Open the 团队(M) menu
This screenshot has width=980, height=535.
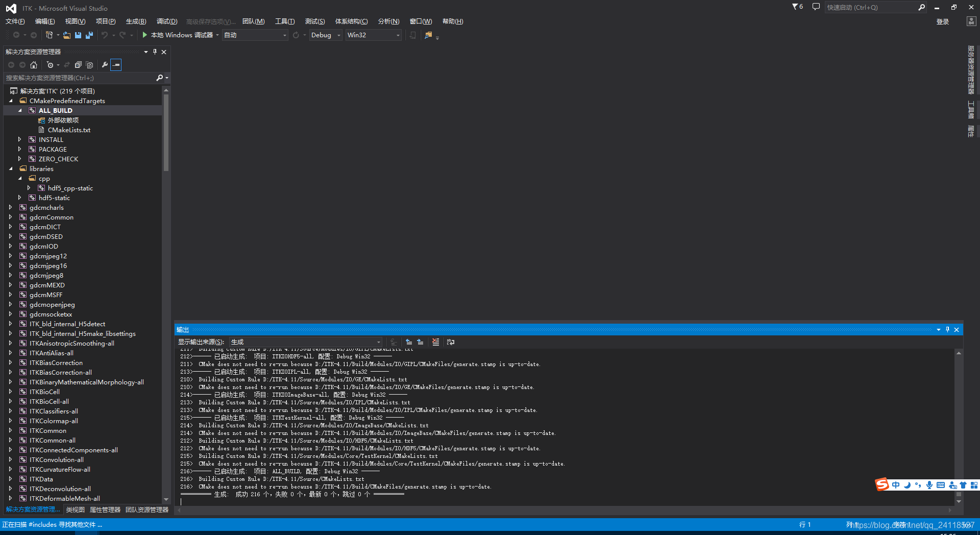pos(254,21)
